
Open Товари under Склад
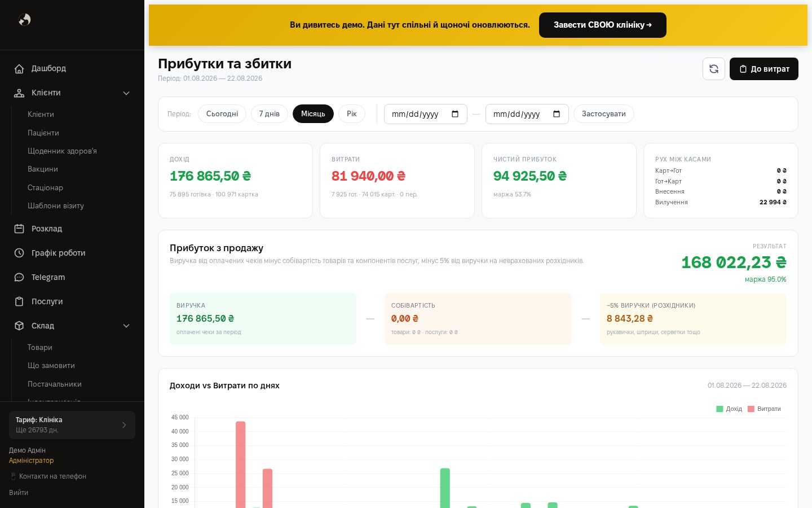[x=40, y=347]
